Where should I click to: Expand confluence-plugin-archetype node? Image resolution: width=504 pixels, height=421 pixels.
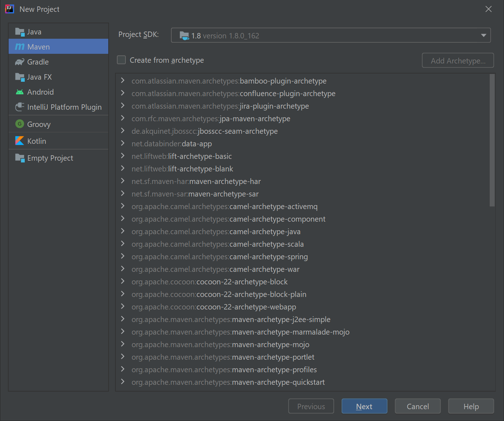click(123, 93)
